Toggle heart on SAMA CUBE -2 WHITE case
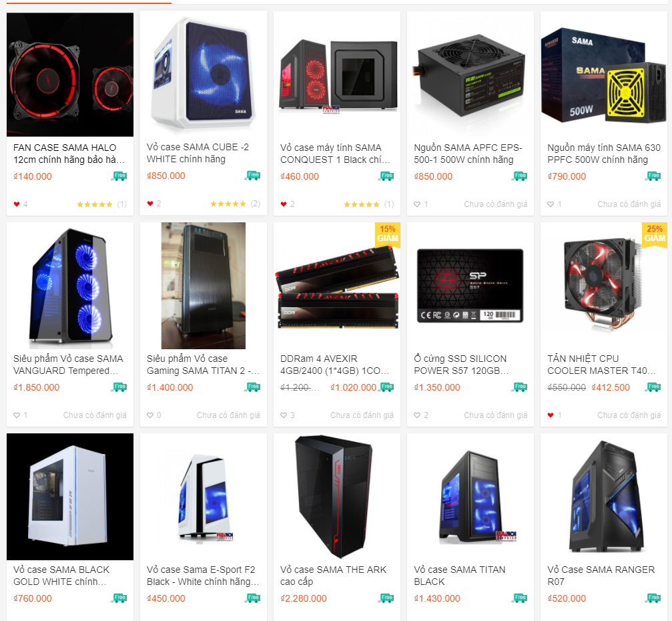The image size is (672, 621). click(x=150, y=203)
